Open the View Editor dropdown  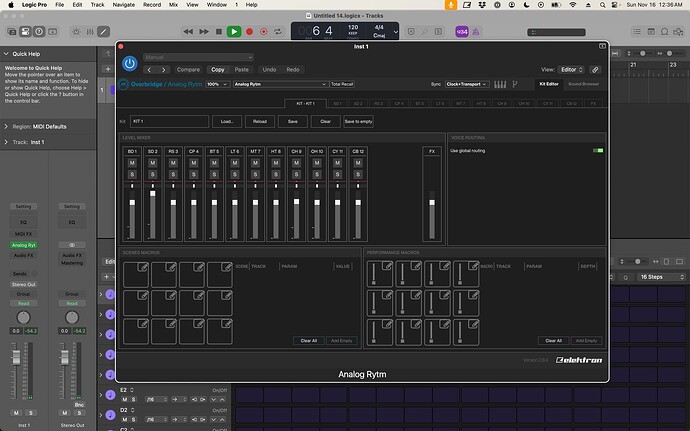pyautogui.click(x=570, y=70)
